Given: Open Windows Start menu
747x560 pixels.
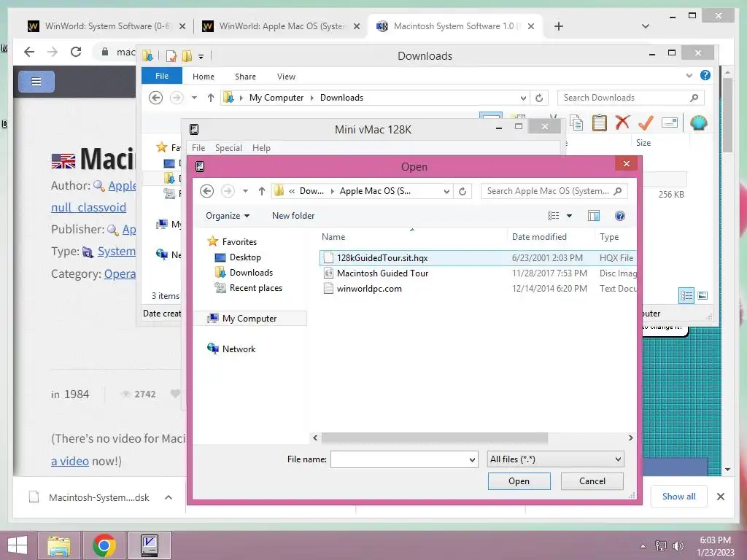Looking at the screenshot, I should (x=18, y=545).
